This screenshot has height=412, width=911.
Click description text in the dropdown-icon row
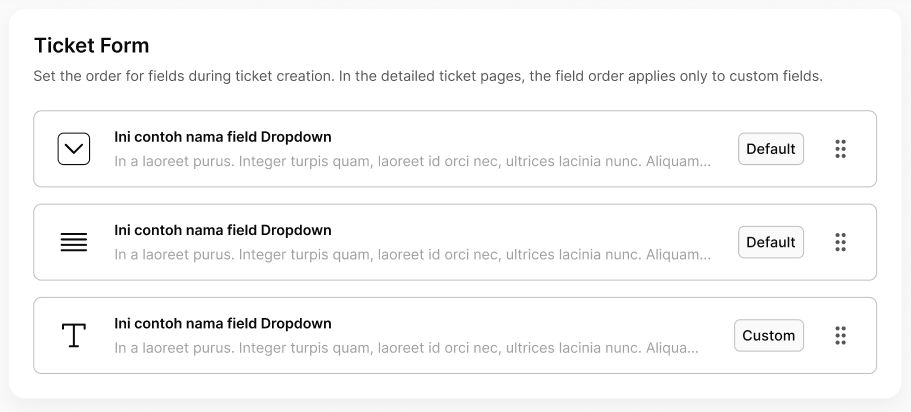[x=412, y=161]
